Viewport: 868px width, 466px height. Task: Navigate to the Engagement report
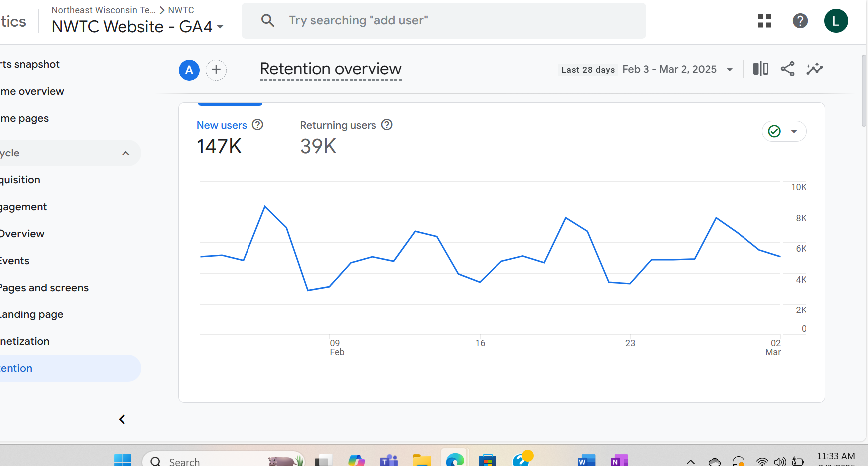[23, 206]
